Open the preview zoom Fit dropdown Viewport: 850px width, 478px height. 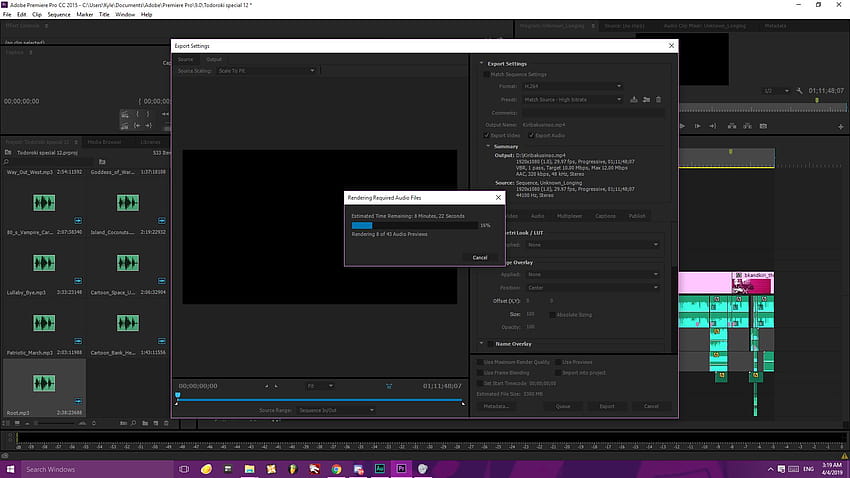(x=320, y=386)
